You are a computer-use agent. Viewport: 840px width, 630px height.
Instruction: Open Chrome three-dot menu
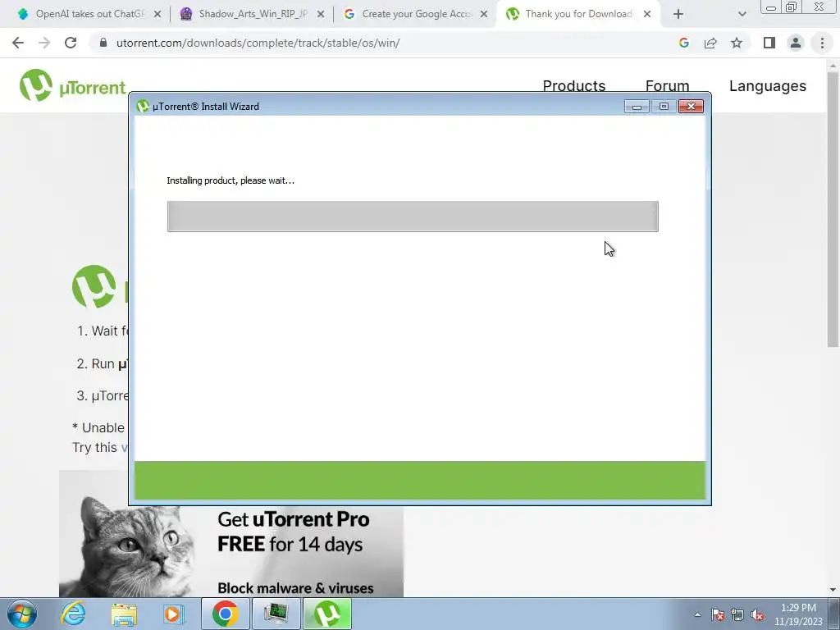click(x=822, y=43)
